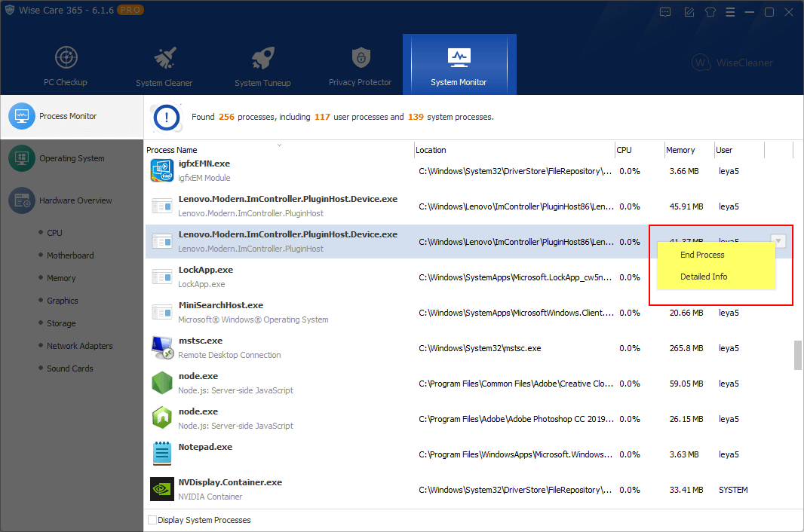The height and width of the screenshot is (532, 804).
Task: Switch to the PC Checkup tab
Action: click(x=66, y=65)
